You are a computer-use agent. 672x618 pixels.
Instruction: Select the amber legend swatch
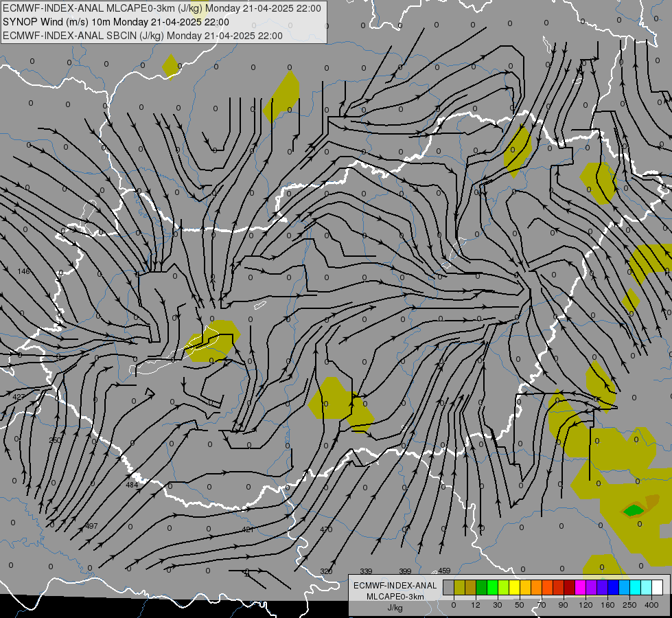click(x=525, y=587)
